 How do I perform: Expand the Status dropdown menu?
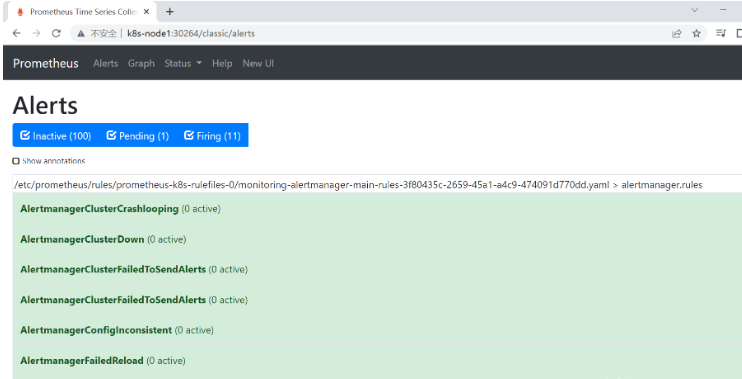pos(183,63)
